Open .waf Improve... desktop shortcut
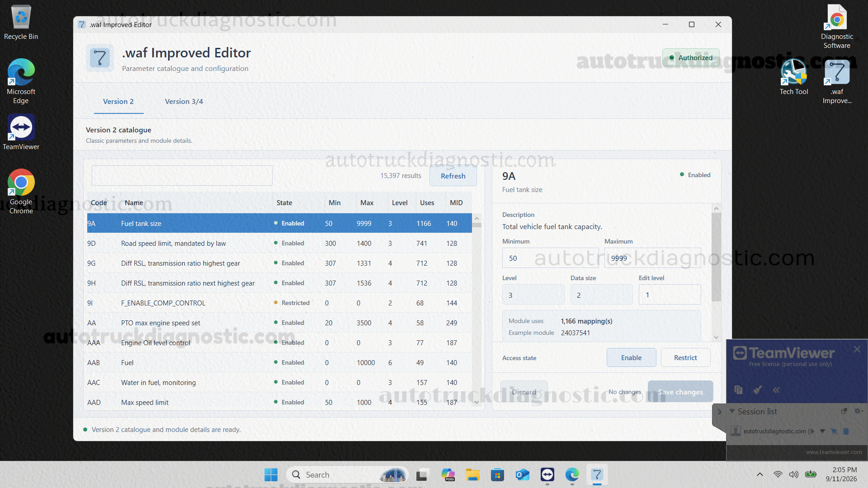This screenshot has height=488, width=868. point(837,81)
